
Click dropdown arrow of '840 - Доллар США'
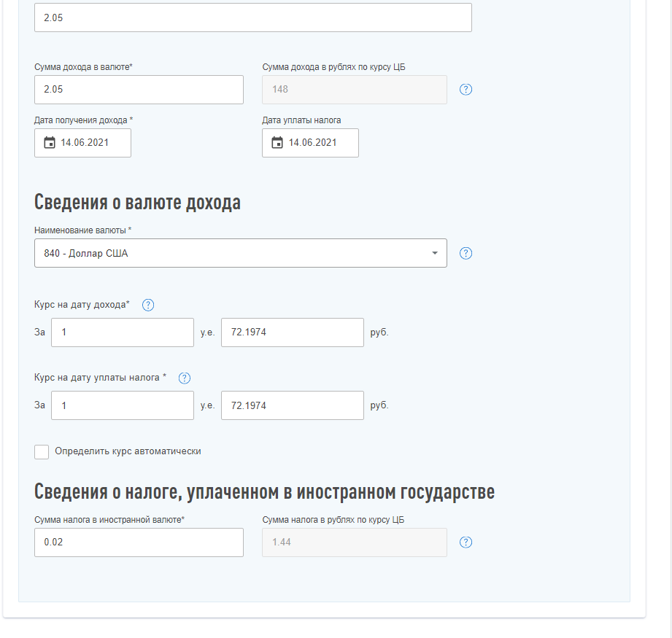434,253
